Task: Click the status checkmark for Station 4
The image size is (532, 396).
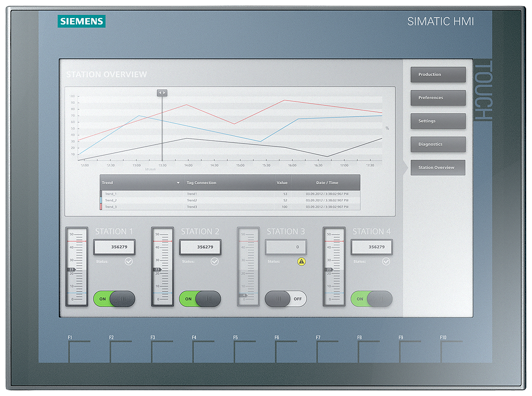Action: pos(385,261)
